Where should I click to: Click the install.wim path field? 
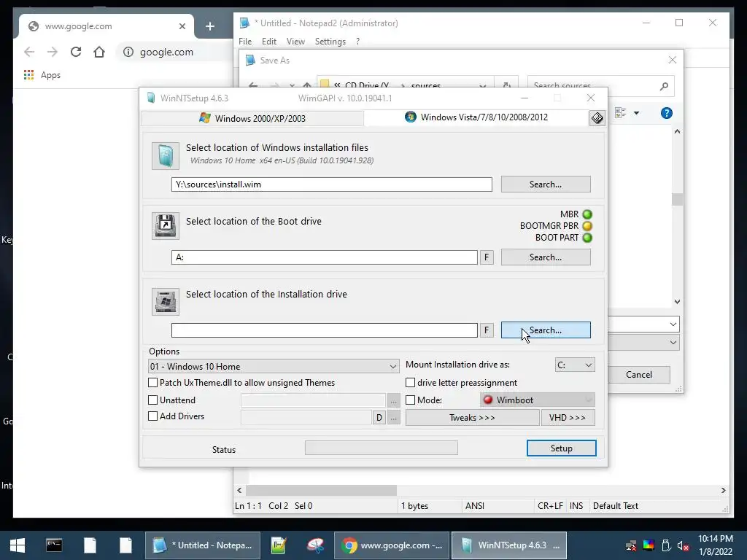[x=332, y=184]
